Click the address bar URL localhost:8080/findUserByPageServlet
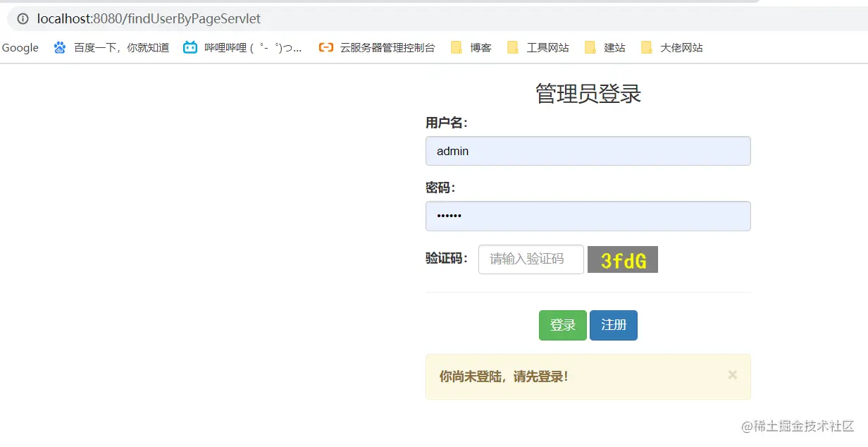 tap(149, 19)
